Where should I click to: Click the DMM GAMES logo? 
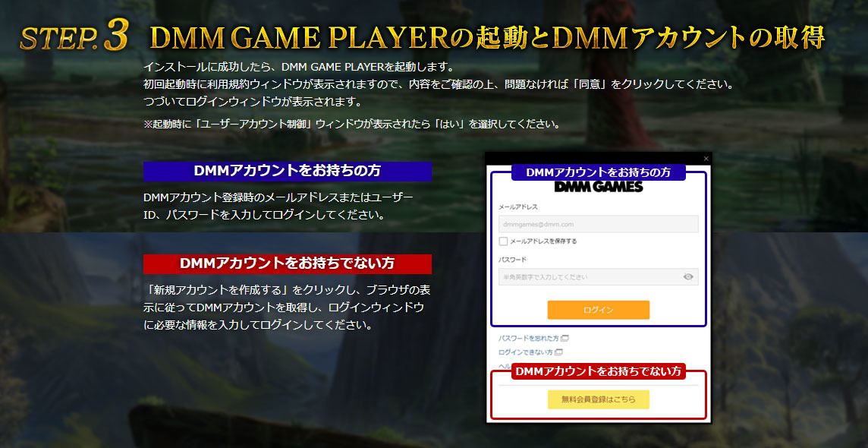(x=599, y=187)
